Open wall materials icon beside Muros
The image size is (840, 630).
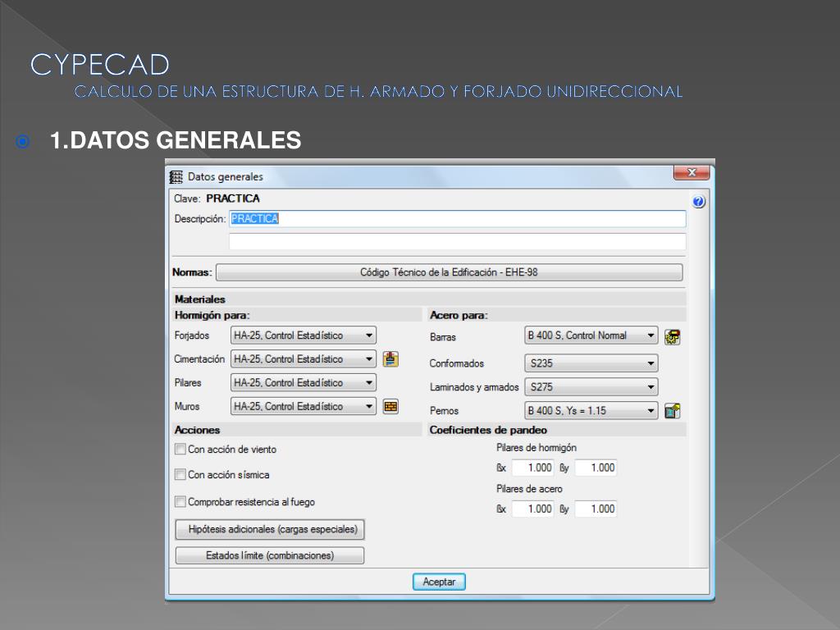point(390,407)
